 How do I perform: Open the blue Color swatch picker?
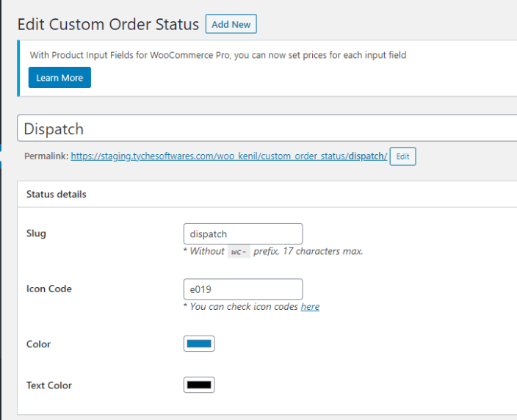199,344
